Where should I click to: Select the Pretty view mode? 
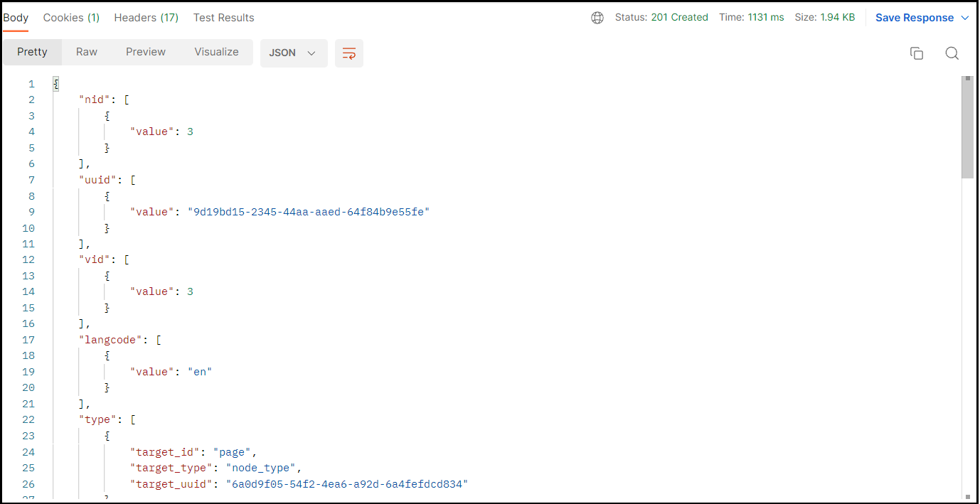(x=32, y=52)
